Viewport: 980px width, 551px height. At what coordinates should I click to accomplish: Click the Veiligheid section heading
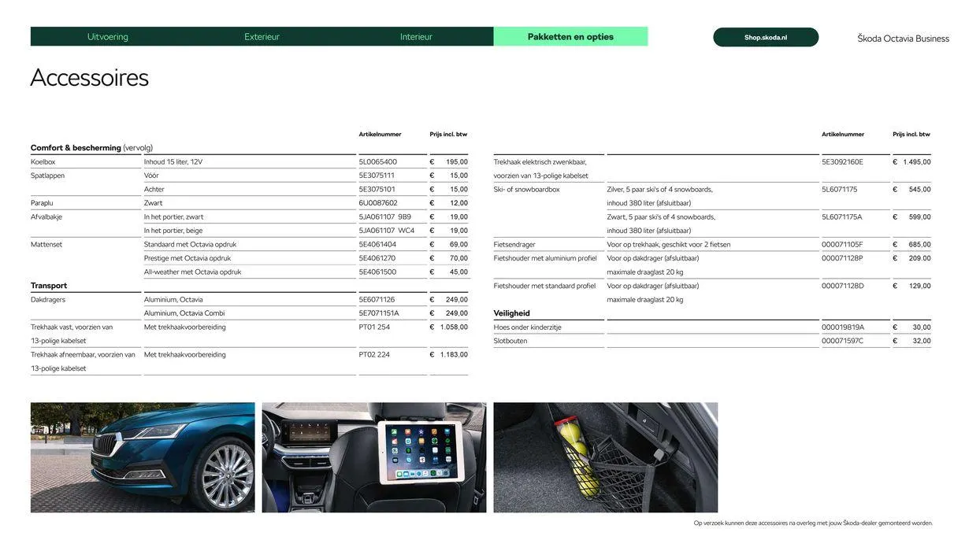point(511,311)
